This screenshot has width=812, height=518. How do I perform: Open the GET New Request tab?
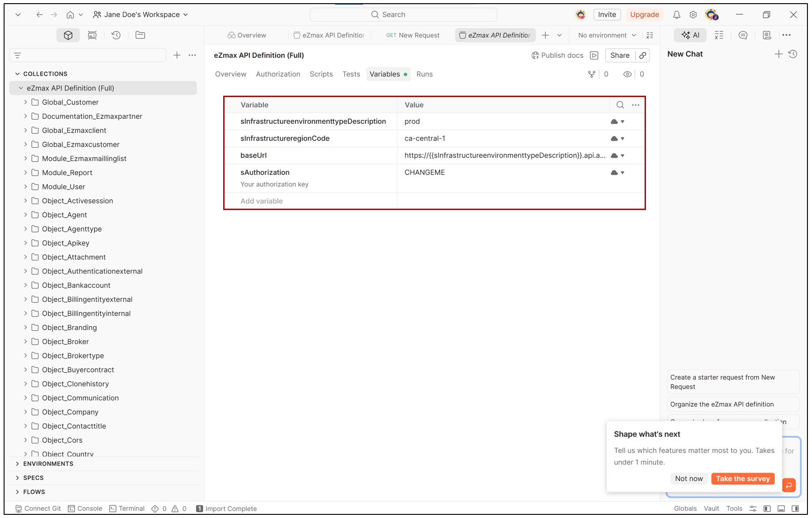coord(413,35)
